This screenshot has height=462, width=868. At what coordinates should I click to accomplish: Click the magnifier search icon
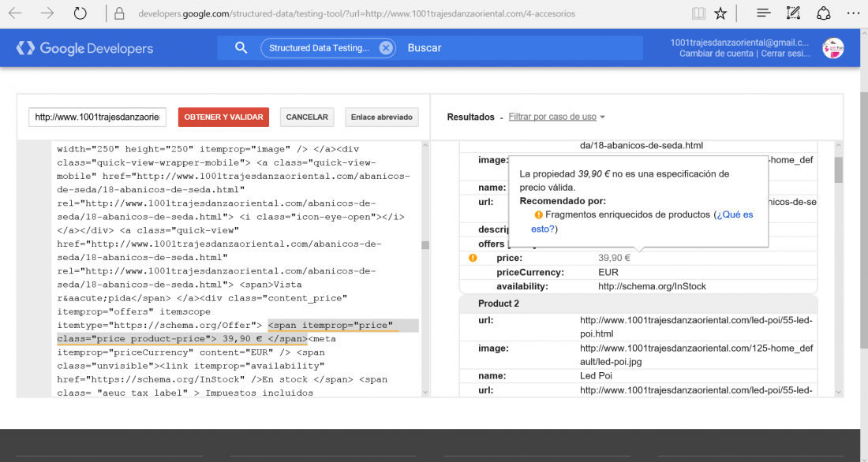(x=241, y=47)
